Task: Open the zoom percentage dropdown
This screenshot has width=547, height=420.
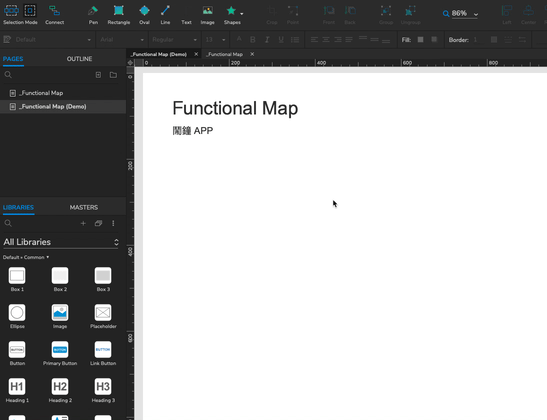Action: pos(476,14)
